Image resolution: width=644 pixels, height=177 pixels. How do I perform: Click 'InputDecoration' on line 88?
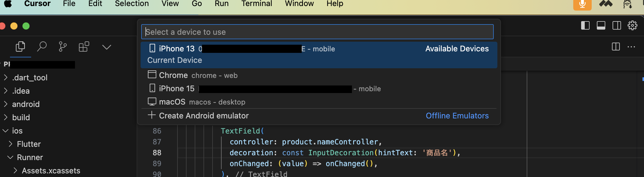pos(341,153)
